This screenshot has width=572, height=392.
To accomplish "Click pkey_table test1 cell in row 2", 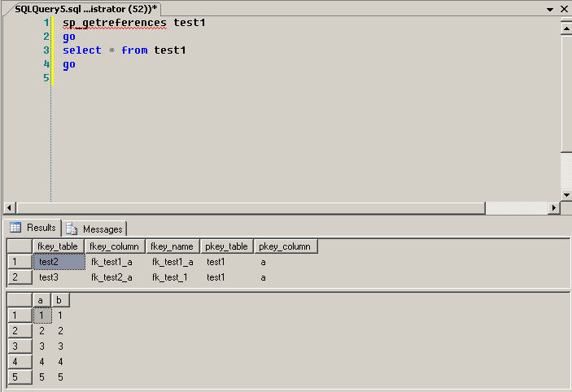I will (226, 277).
